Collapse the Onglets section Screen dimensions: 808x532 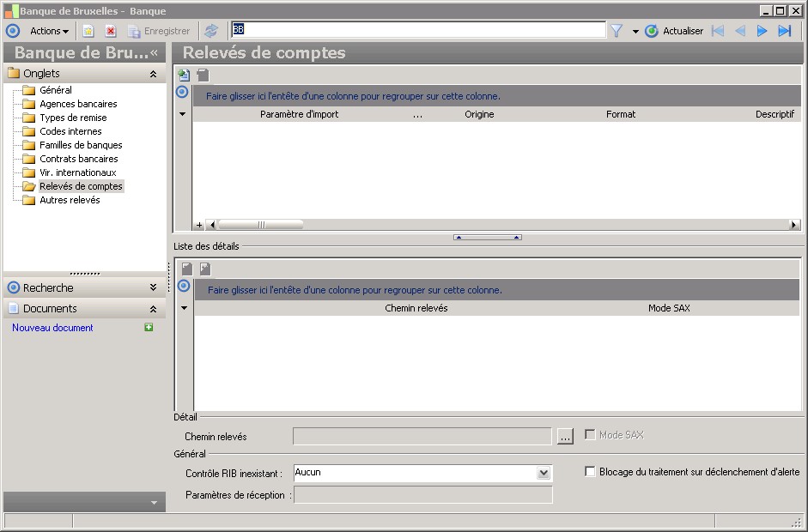click(153, 74)
